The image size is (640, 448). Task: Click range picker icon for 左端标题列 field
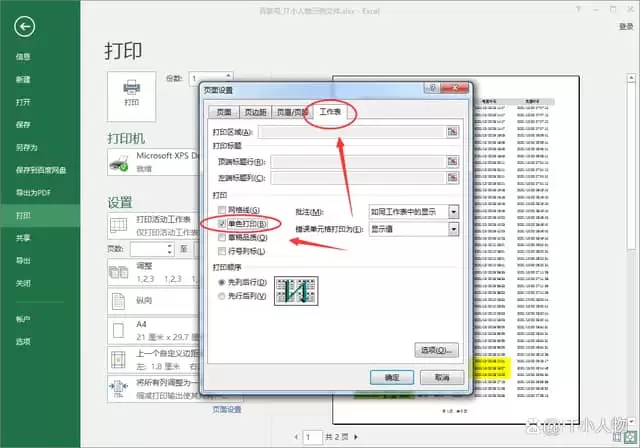coord(452,178)
